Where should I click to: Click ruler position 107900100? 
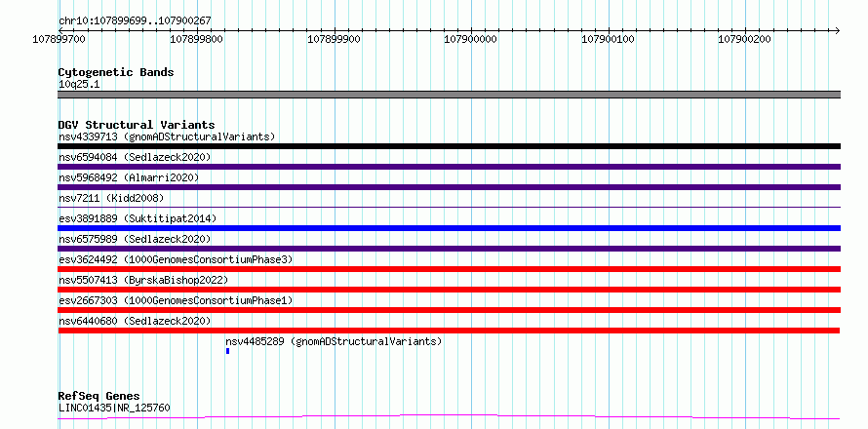(x=608, y=39)
